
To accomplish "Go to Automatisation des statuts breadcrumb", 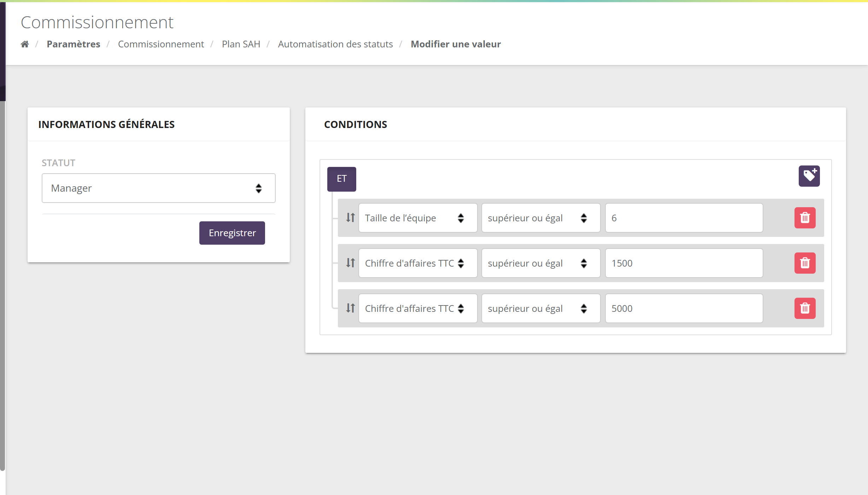I will point(335,44).
